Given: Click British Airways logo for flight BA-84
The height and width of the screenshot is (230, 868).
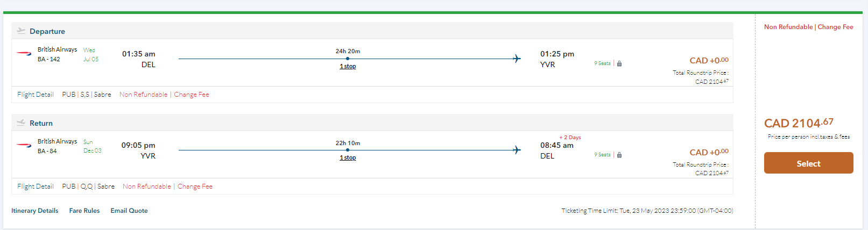Looking at the screenshot, I should click(24, 146).
